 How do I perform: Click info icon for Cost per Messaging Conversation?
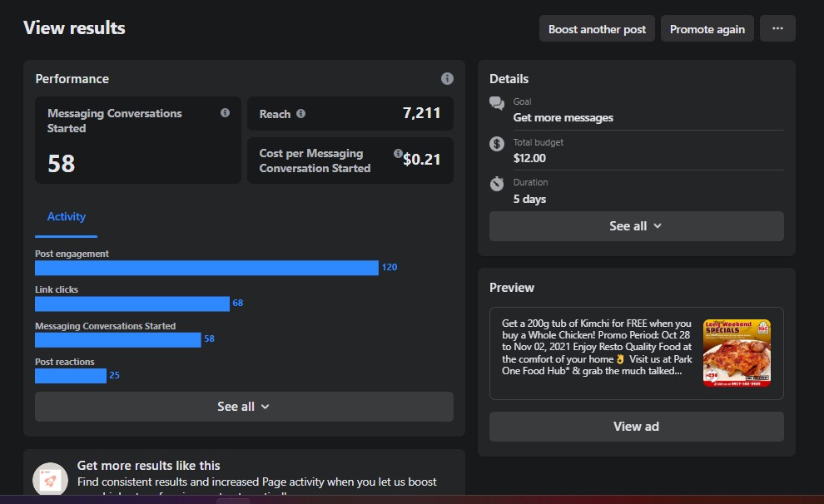click(x=398, y=153)
